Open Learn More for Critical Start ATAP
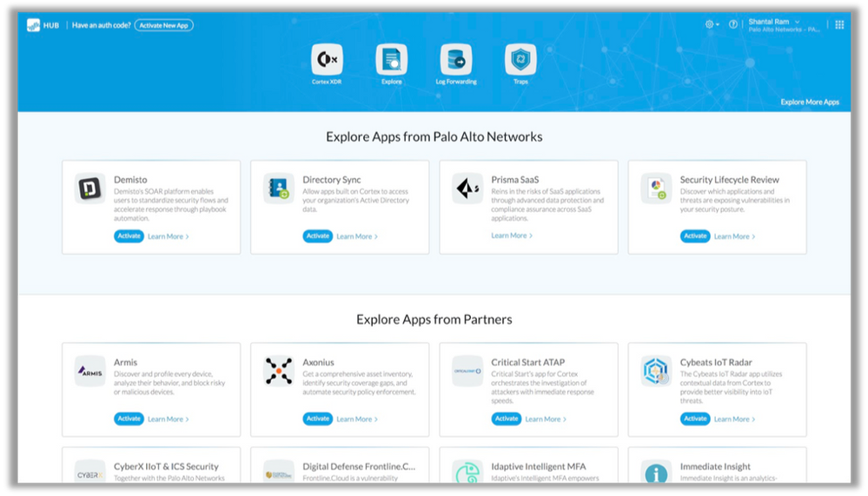Viewport: 868px width, 496px height. (x=546, y=419)
